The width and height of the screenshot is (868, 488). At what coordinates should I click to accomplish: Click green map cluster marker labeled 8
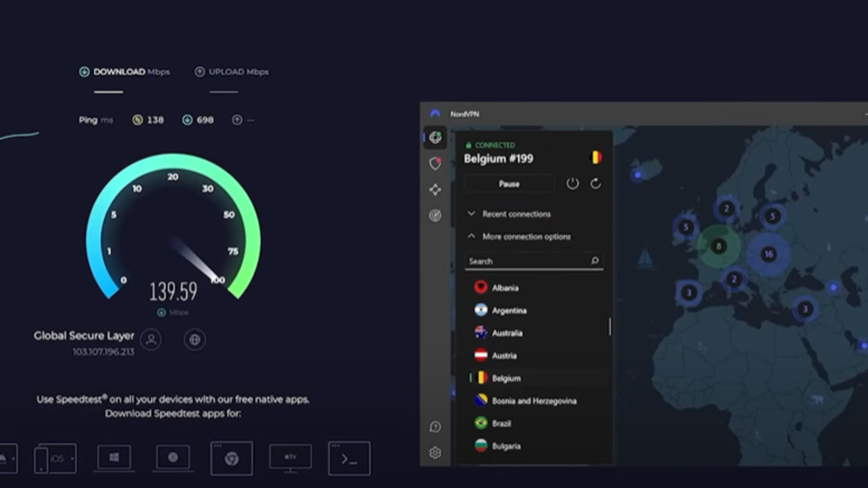click(719, 247)
